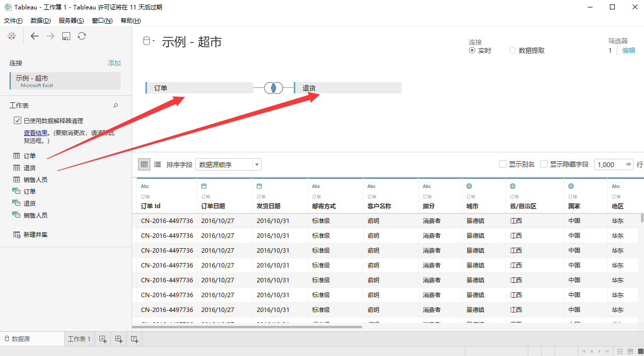
Task: Click the 编辑 filters link
Action: tap(629, 50)
